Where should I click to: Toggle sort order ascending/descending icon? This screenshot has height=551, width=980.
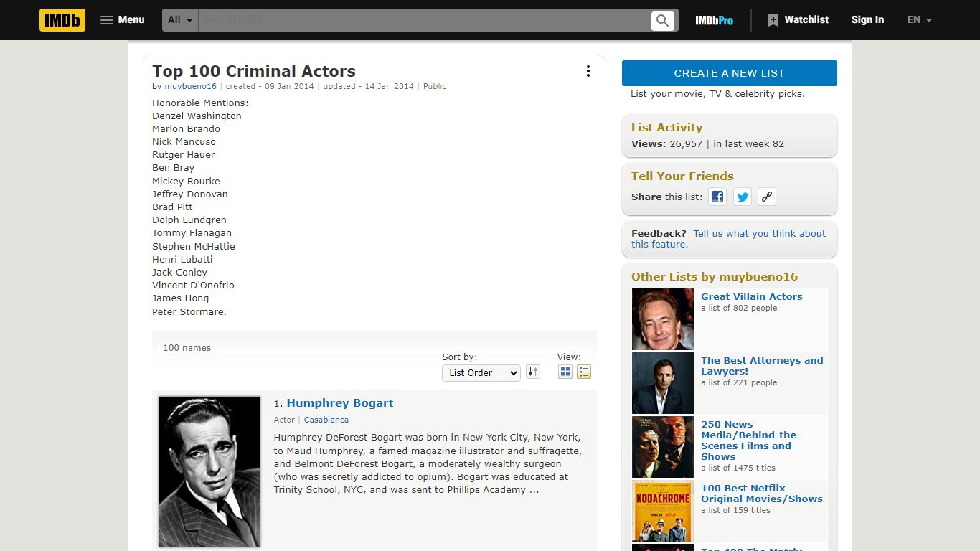coord(532,372)
